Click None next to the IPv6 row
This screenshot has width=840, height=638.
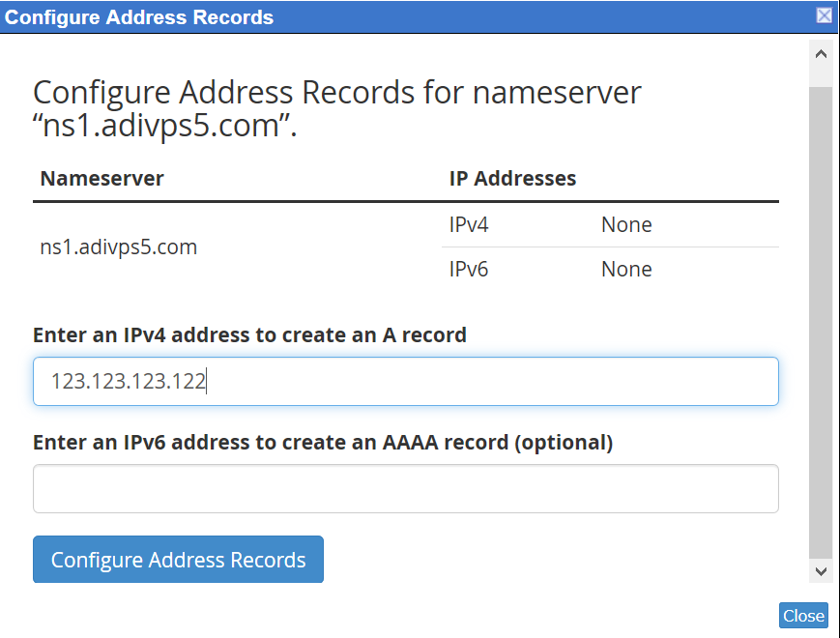point(625,269)
